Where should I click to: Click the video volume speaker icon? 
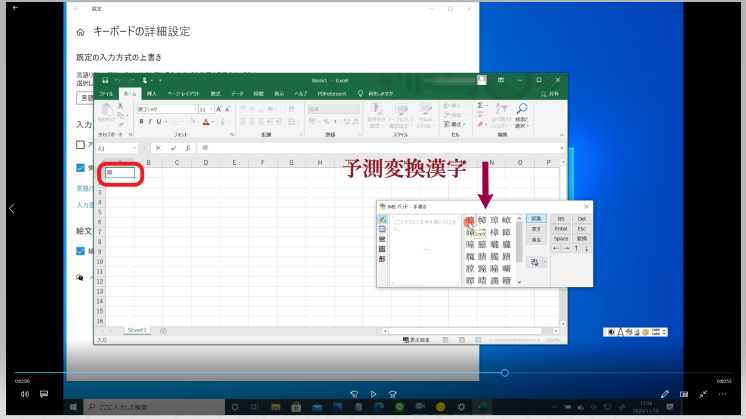pos(24,394)
